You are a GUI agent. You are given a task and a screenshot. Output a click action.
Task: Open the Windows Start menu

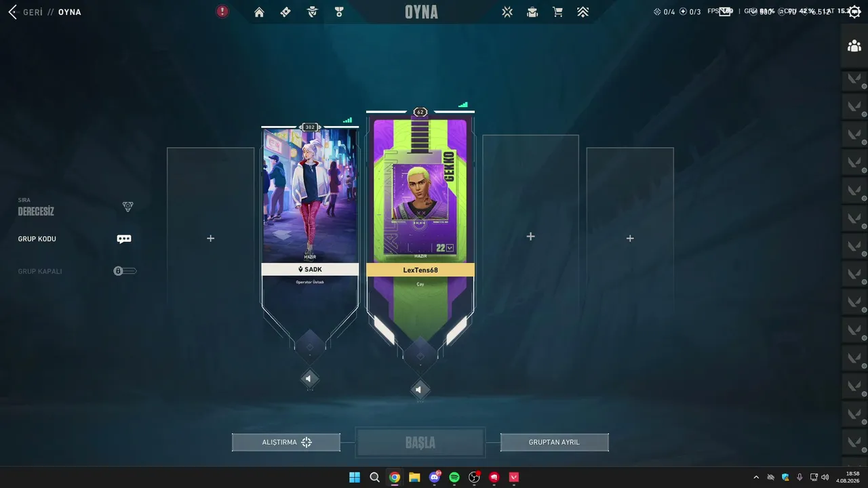tap(355, 477)
